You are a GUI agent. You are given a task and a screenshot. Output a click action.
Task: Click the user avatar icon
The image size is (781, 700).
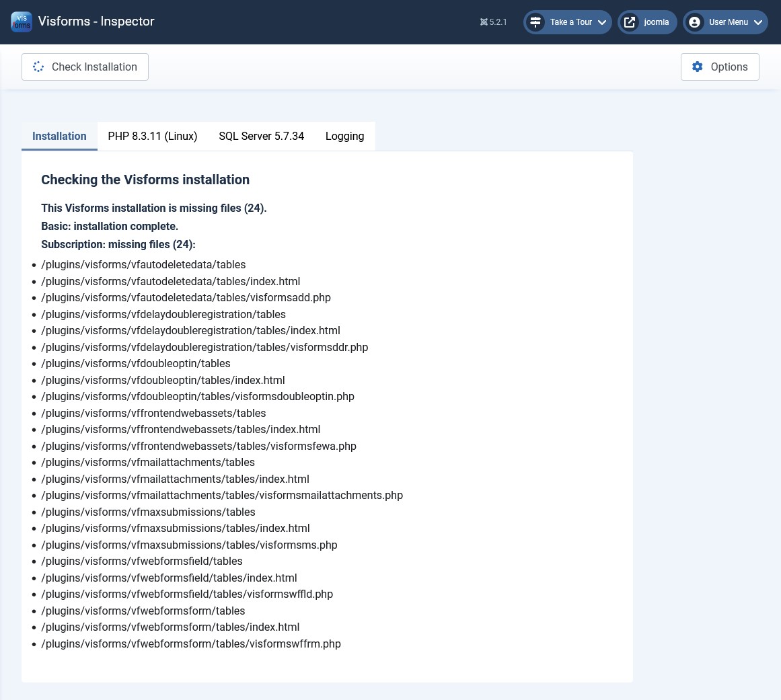pos(695,22)
